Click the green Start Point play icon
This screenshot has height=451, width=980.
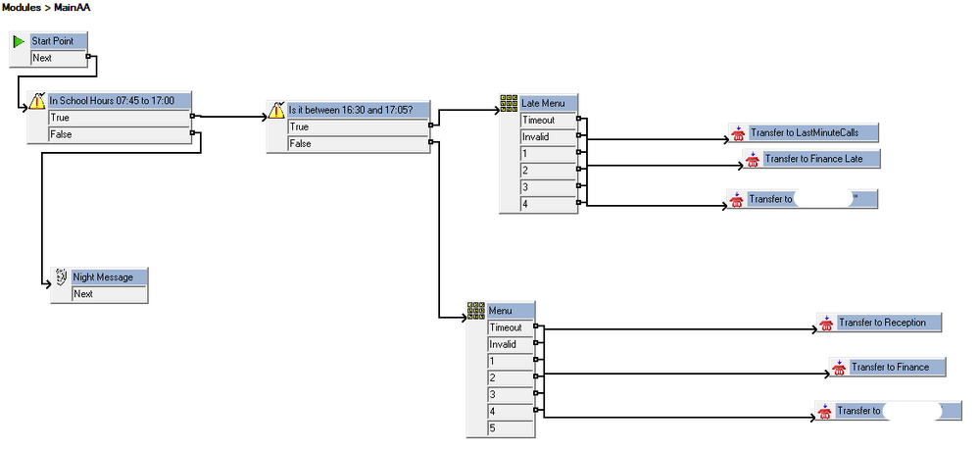coord(20,41)
